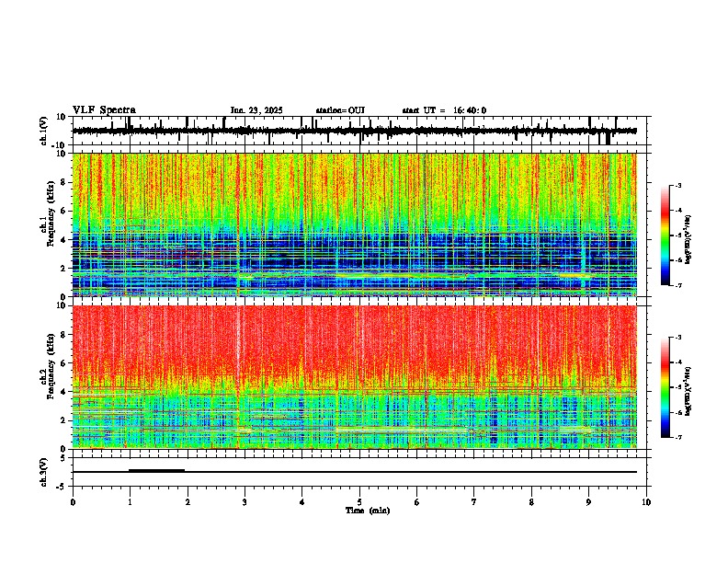The width and height of the screenshot is (728, 563).
Task: Click the ch.1 color scale bar
Action: click(x=665, y=236)
